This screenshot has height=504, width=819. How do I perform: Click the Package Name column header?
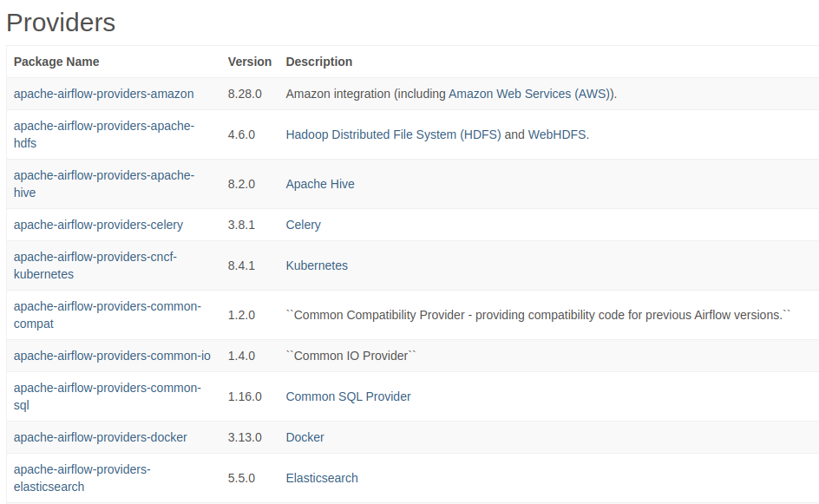56,62
